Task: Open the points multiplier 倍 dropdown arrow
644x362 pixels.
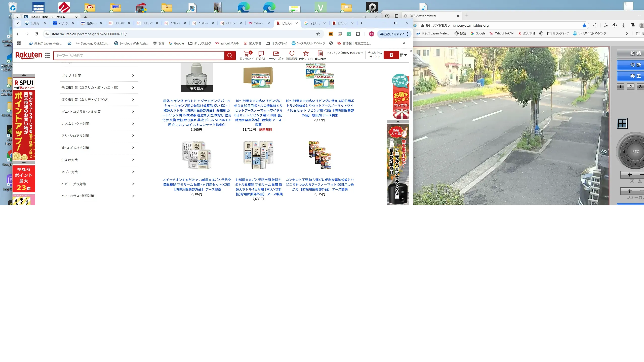Action: coord(405,55)
